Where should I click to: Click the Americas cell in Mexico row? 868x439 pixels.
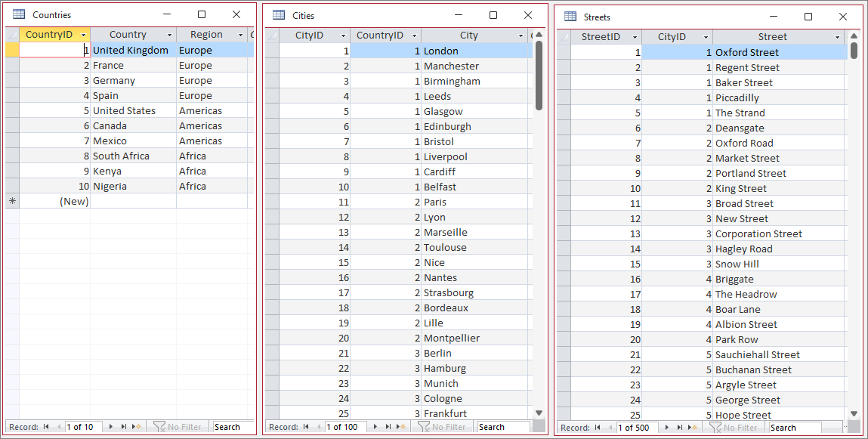[212, 141]
